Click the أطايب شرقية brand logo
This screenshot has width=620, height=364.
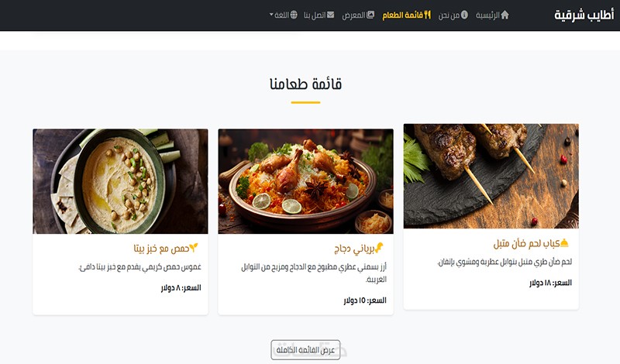click(584, 15)
